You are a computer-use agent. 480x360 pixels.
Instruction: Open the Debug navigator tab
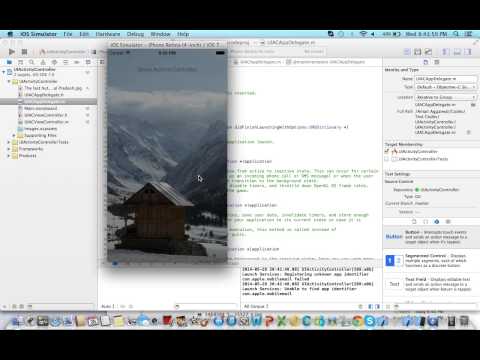pos(66,62)
